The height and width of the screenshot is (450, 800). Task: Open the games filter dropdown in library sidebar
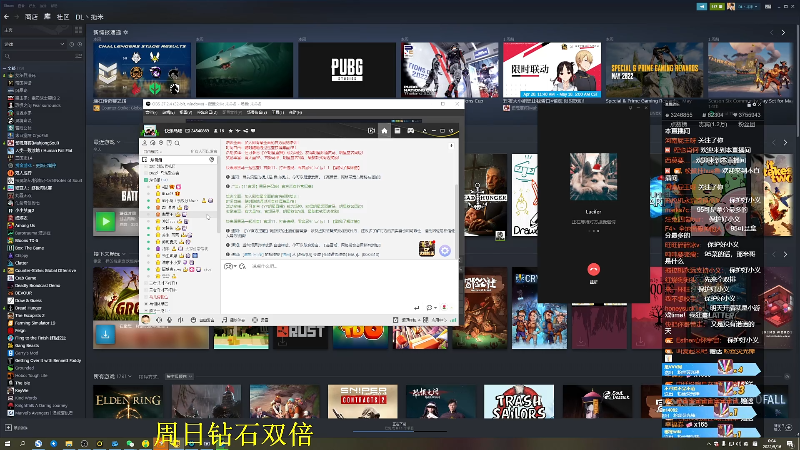(34, 44)
